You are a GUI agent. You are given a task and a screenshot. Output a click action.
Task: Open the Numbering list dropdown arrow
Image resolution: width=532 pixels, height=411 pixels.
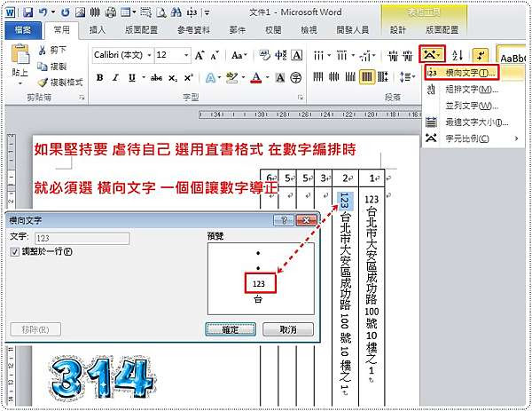(x=353, y=55)
